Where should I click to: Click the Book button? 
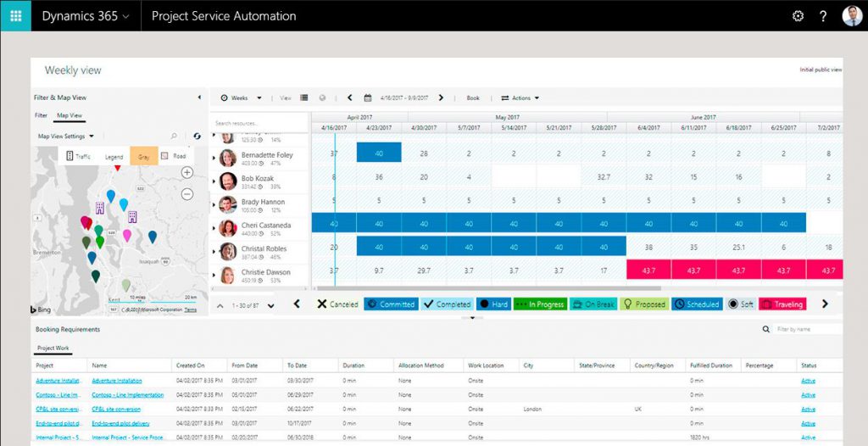473,98
